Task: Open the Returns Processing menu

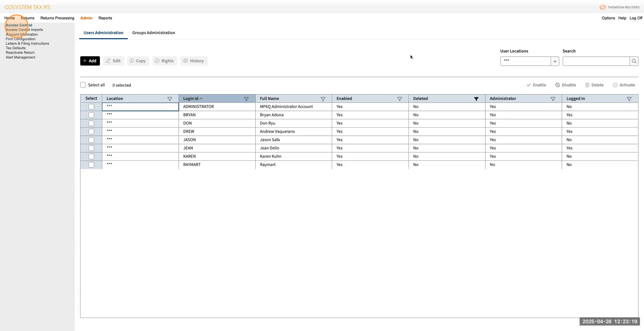Action: pos(57,18)
